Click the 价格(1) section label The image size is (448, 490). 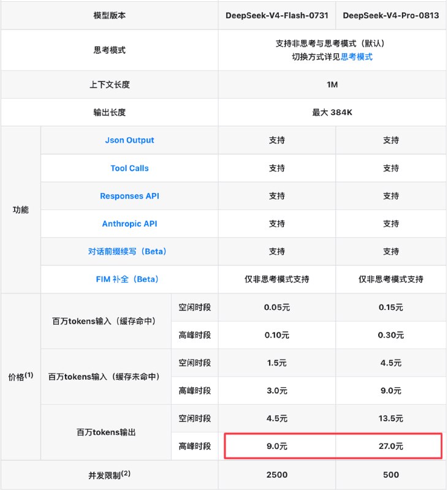21,377
